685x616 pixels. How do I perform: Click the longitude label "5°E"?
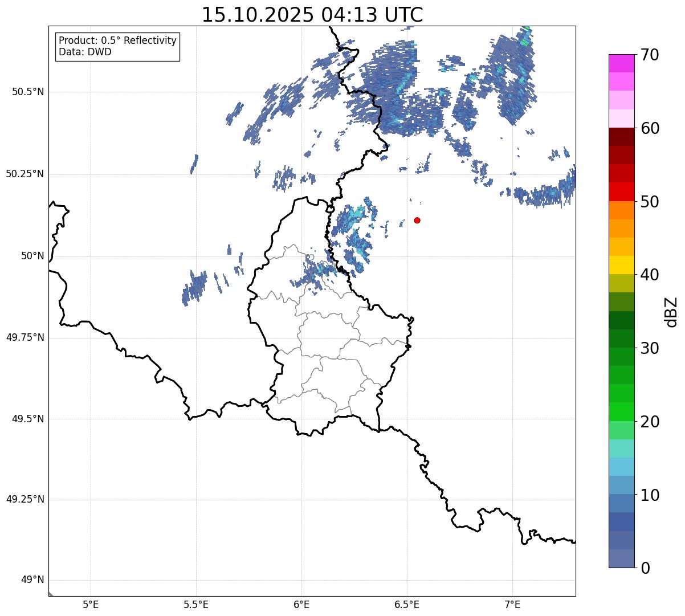91,604
